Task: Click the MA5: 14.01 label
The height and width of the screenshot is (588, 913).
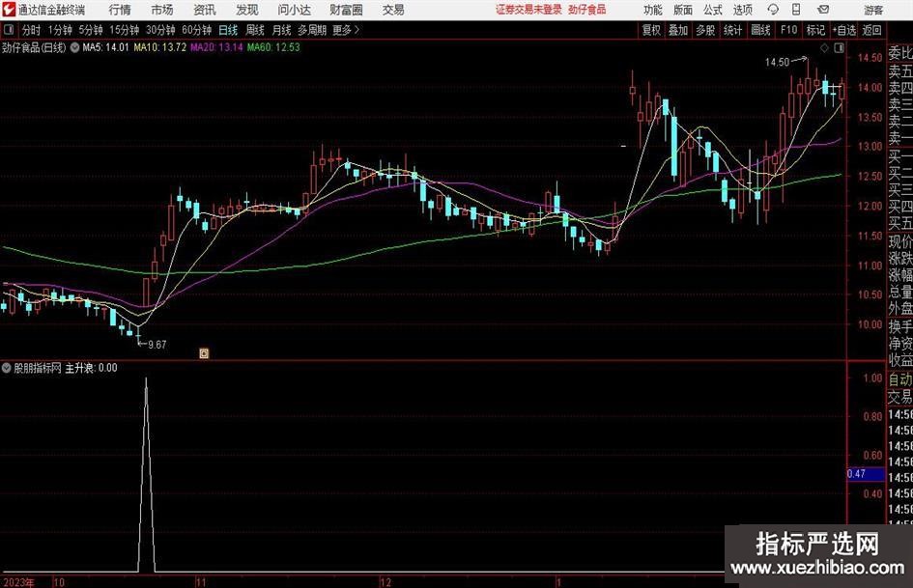Action: (x=105, y=47)
